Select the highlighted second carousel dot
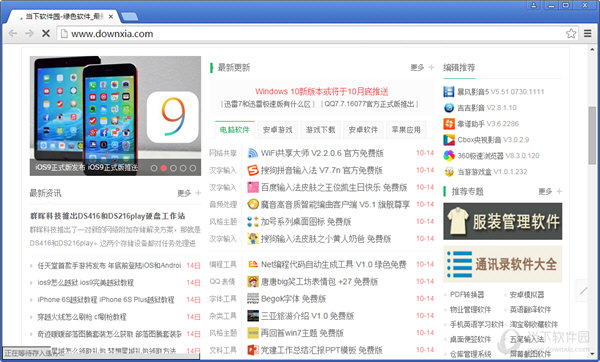The image size is (600, 362). point(164,168)
